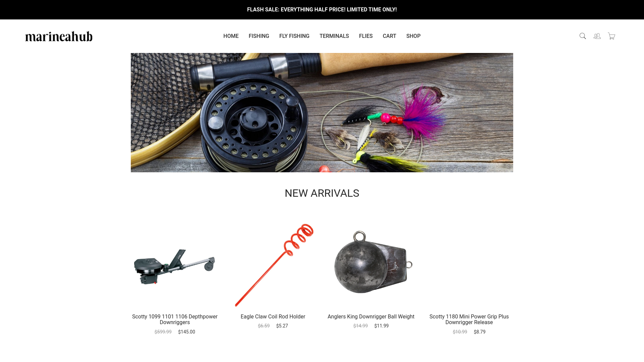Viewport: 644px width, 362px height.
Task: Open the red Eagle Claw coil holder image
Action: [x=273, y=265]
